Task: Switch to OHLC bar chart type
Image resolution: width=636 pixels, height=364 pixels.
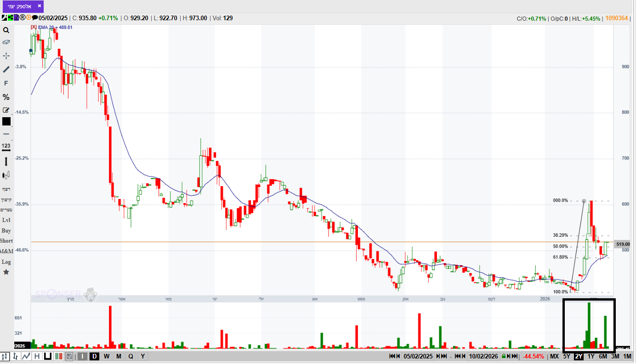Action: pyautogui.click(x=16, y=356)
